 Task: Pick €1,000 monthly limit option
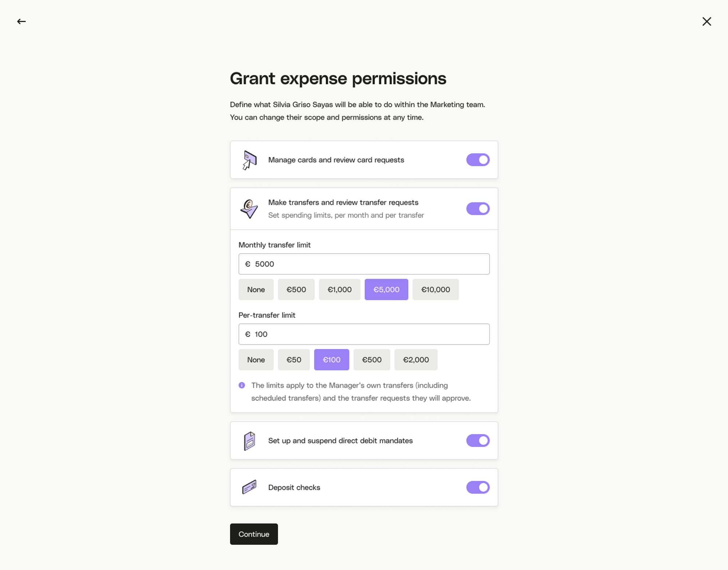[339, 290]
